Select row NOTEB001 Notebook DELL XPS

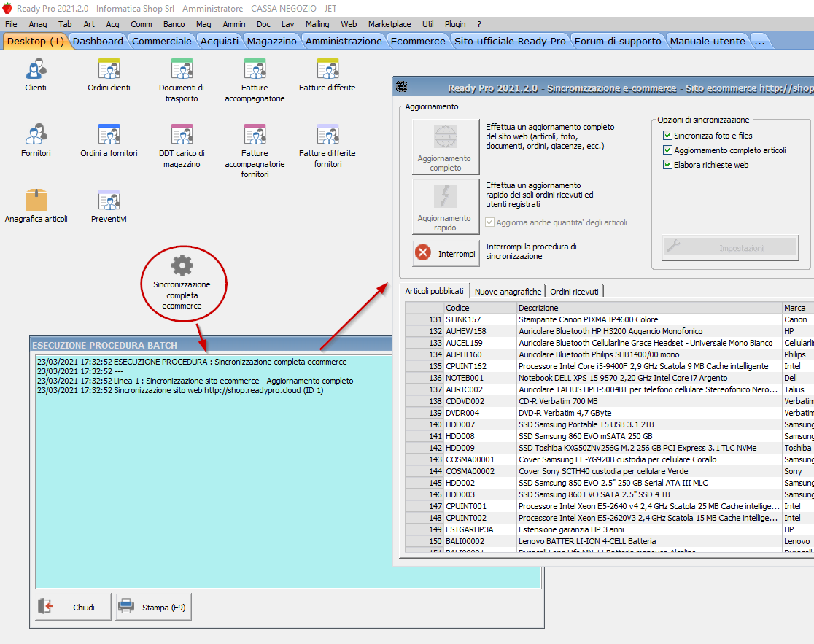[x=610, y=378]
